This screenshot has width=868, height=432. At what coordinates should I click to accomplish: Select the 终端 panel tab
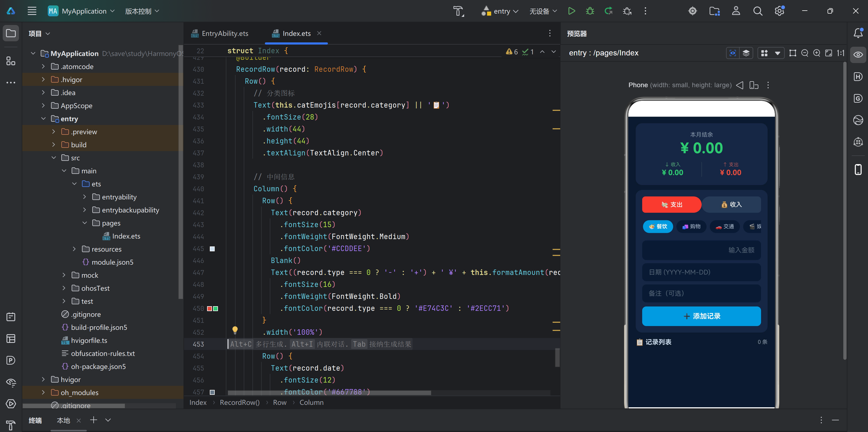point(35,420)
